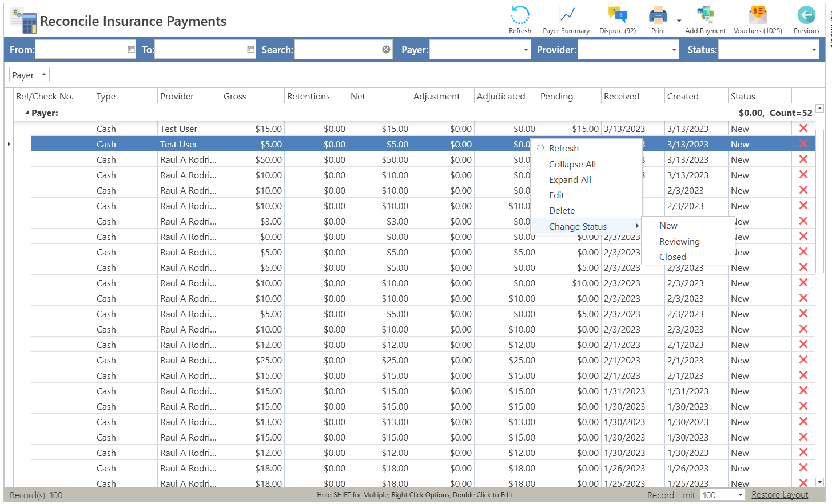Click the Add Payment icon
Image resolution: width=832 pixels, height=504 pixels.
pyautogui.click(x=705, y=17)
